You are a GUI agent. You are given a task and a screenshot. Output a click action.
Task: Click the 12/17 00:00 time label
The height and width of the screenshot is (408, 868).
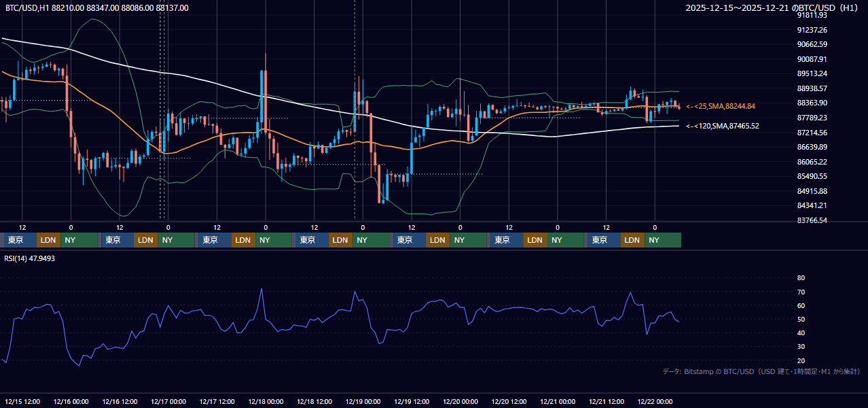point(168,401)
